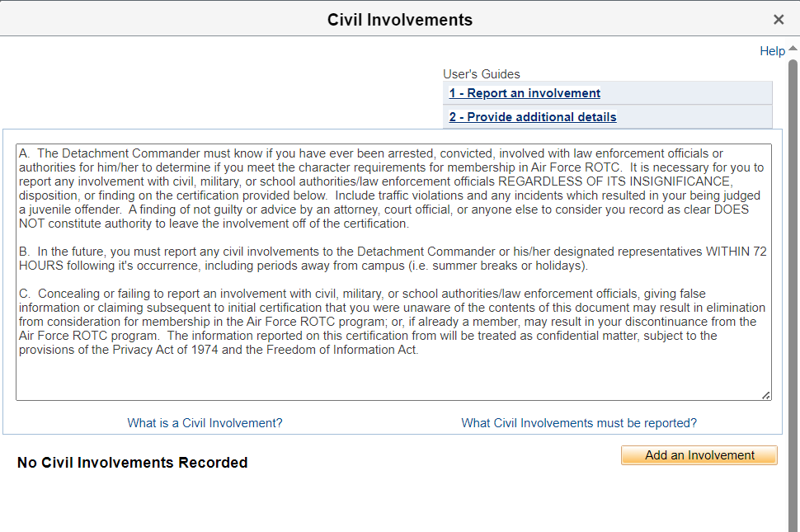This screenshot has width=800, height=532.
Task: Click the Civil Involvements title heading
Action: (x=400, y=20)
